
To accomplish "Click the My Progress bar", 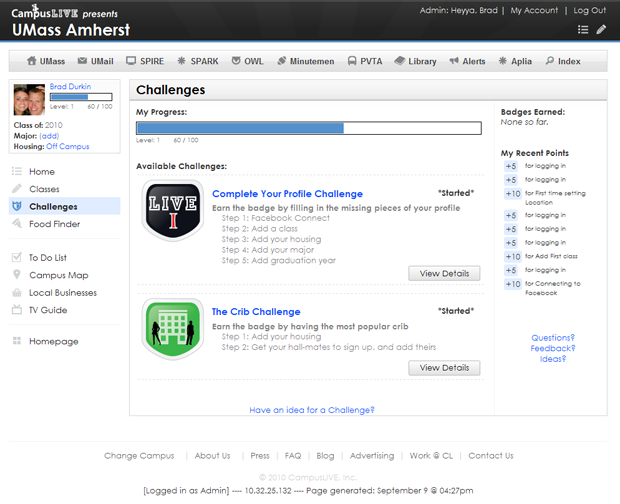I will pos(308,128).
